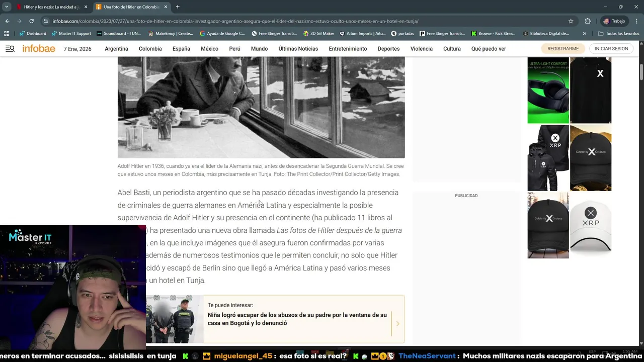Image resolution: width=644 pixels, height=362 pixels.
Task: Open the Dashboard bookmark
Action: coord(33,34)
